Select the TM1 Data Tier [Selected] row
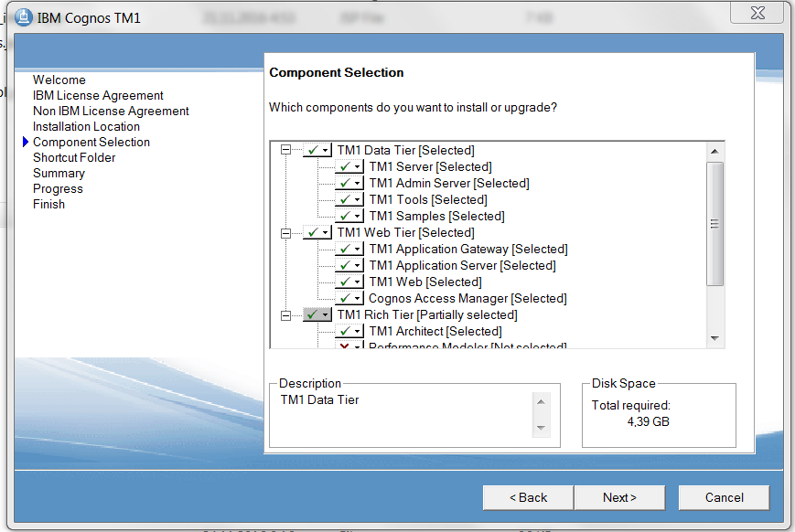Image resolution: width=795 pixels, height=532 pixels. (406, 151)
